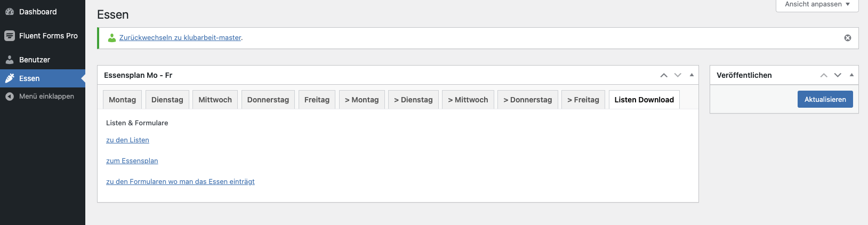Open the zum Essensplan link
This screenshot has height=225, width=868.
(x=132, y=161)
